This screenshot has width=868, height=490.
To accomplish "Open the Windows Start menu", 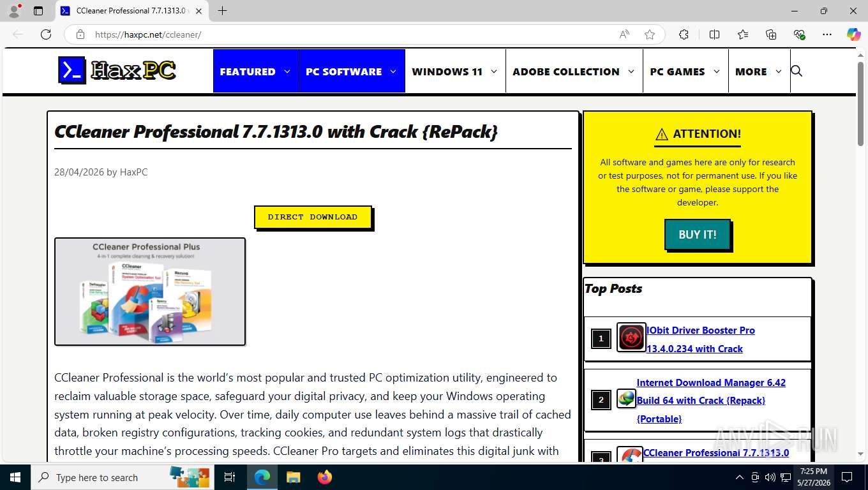I will [x=15, y=477].
